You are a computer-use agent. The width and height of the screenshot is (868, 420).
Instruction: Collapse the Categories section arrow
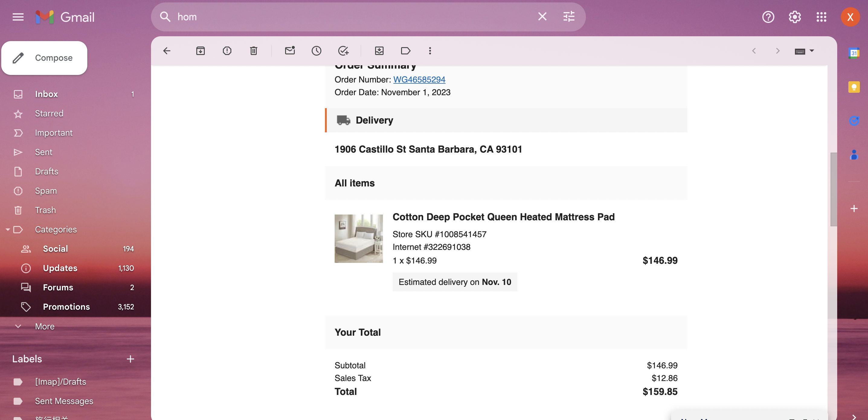pos(8,230)
